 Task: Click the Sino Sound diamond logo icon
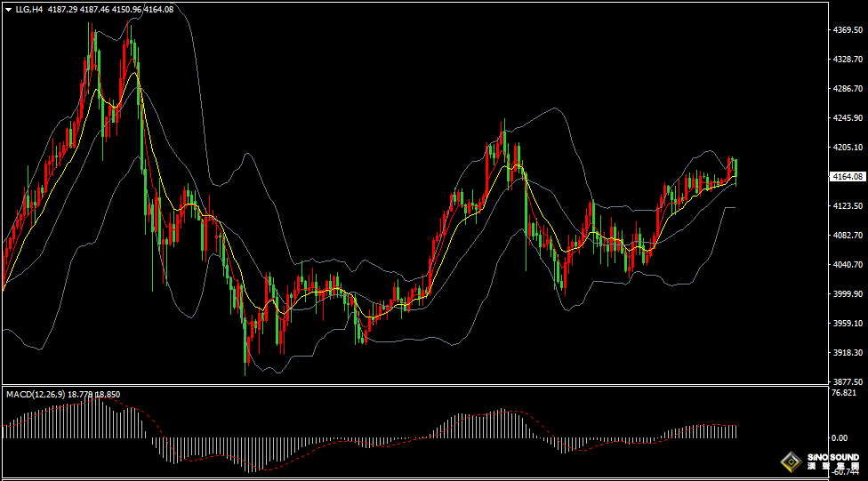(788, 462)
